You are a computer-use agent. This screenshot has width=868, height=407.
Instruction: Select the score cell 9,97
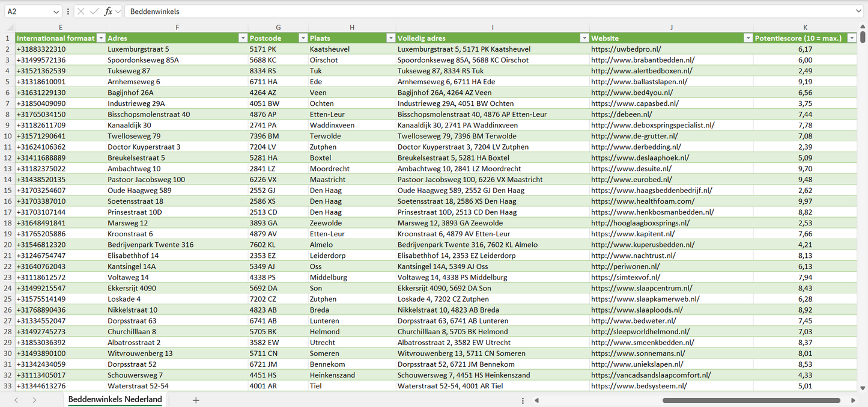click(806, 201)
